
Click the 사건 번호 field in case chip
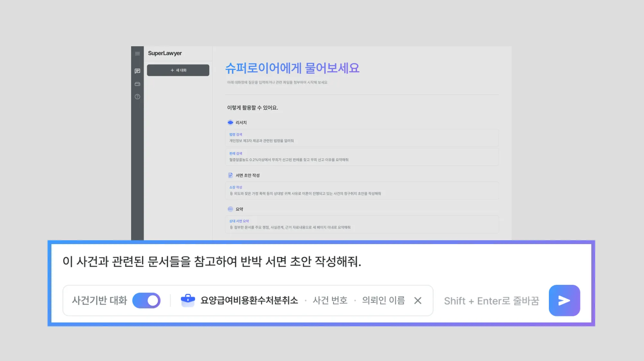330,301
